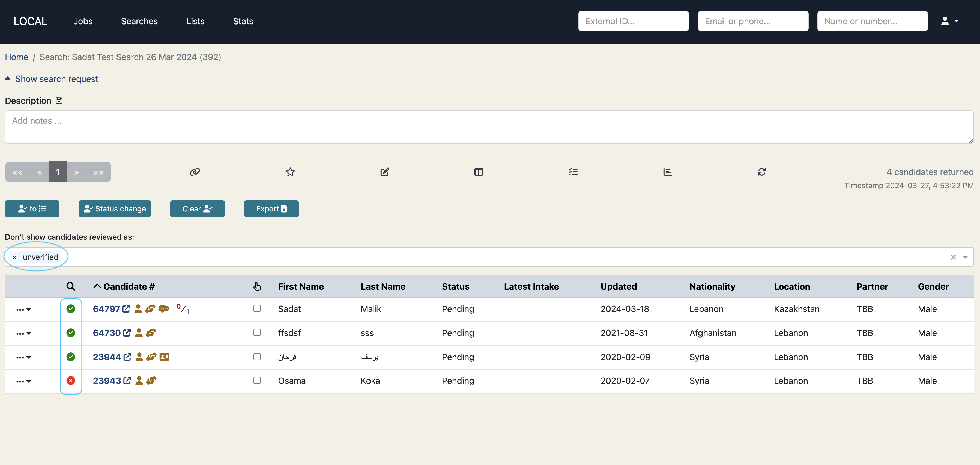
Task: Click the Status change button
Action: click(115, 209)
